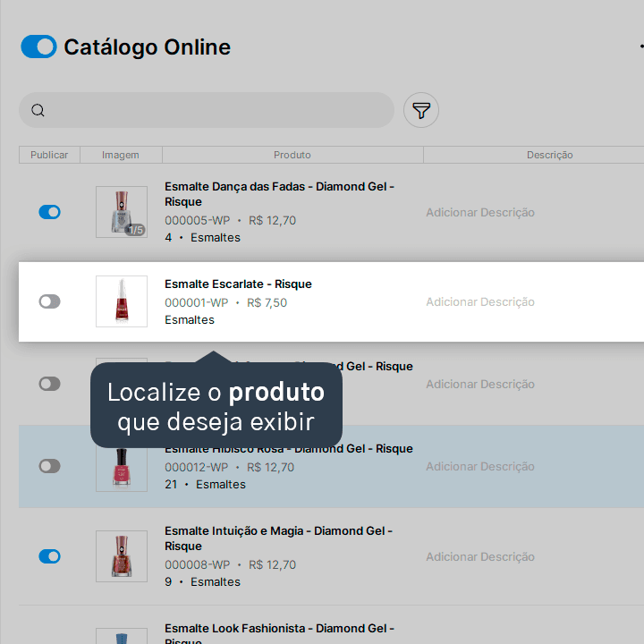Enable publish toggle for Esmalte Escarlate

pyautogui.click(x=50, y=301)
